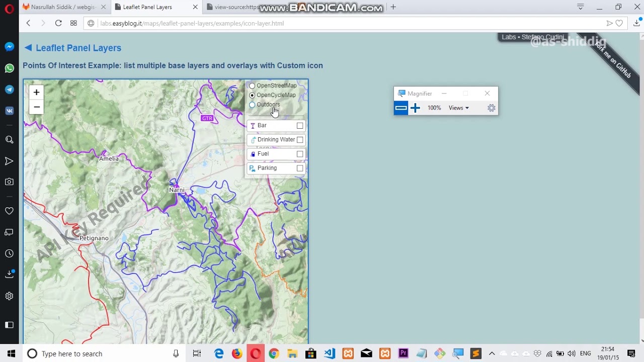Show hidden system tray icons
The width and height of the screenshot is (644, 362).
(x=492, y=353)
